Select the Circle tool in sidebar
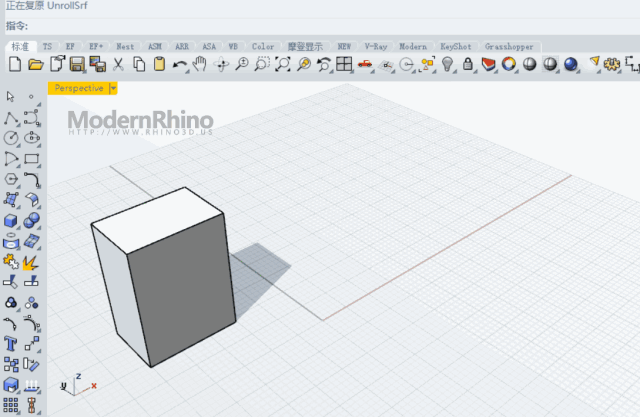 tap(11, 138)
